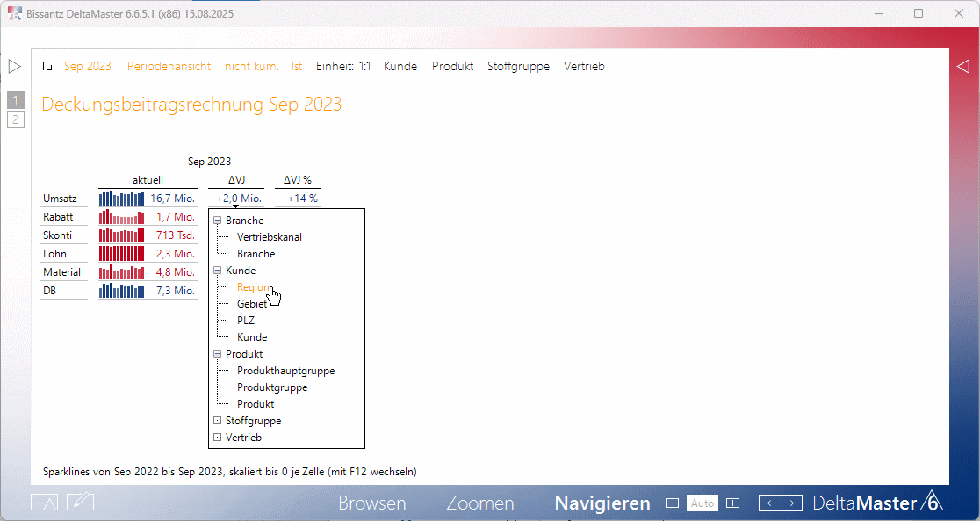
Task: Click the DeltaMaster 6 logo icon
Action: (x=933, y=503)
